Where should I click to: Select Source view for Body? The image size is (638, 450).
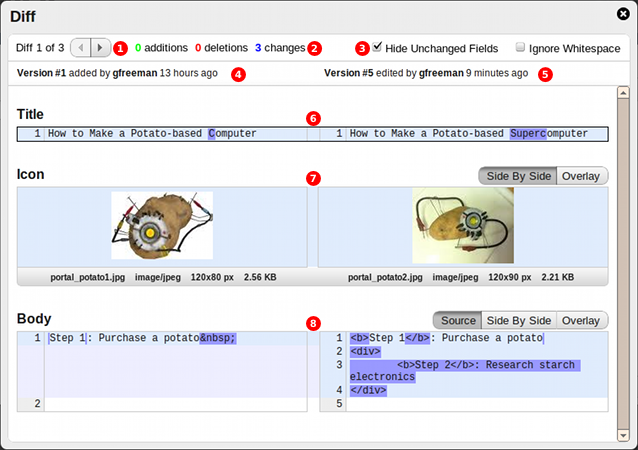pos(457,320)
